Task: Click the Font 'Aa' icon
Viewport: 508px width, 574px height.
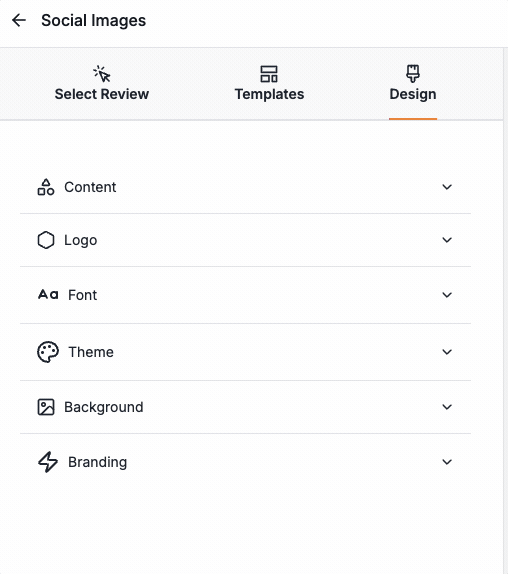Action: click(x=48, y=295)
